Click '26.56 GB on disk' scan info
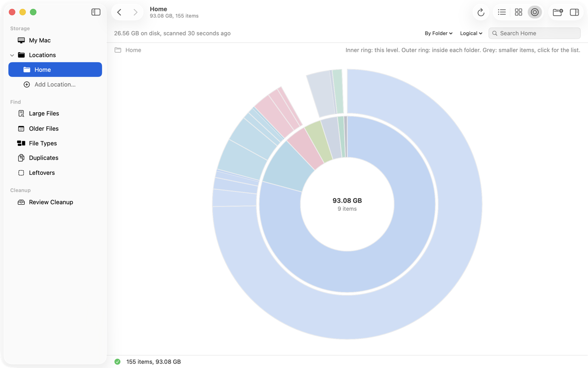This screenshot has width=588, height=368. tap(172, 33)
